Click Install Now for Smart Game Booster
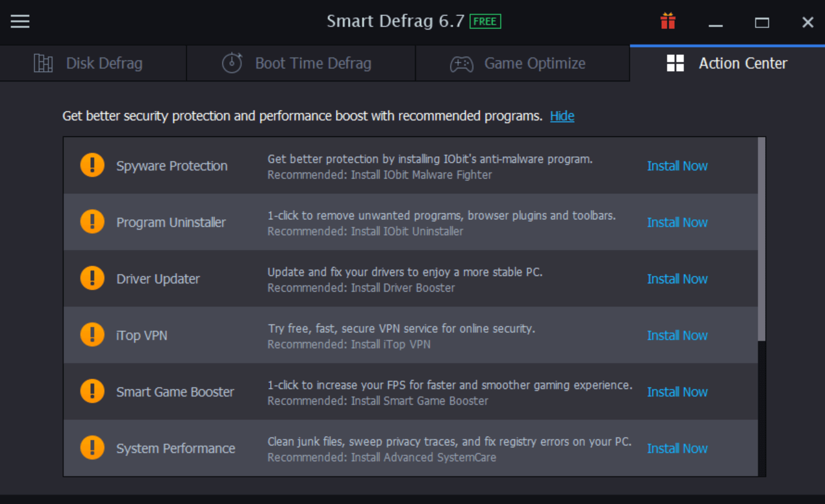 (677, 392)
